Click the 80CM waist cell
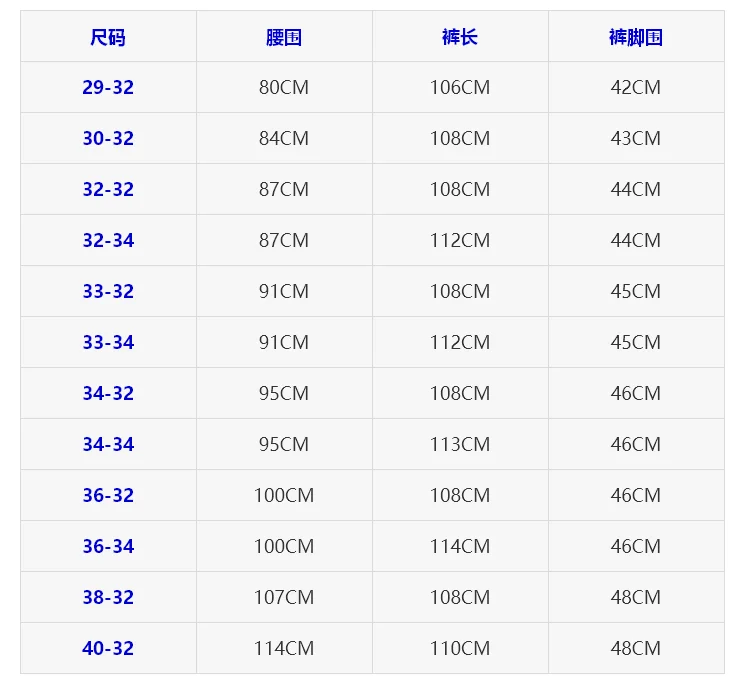750x686 pixels. (x=284, y=87)
